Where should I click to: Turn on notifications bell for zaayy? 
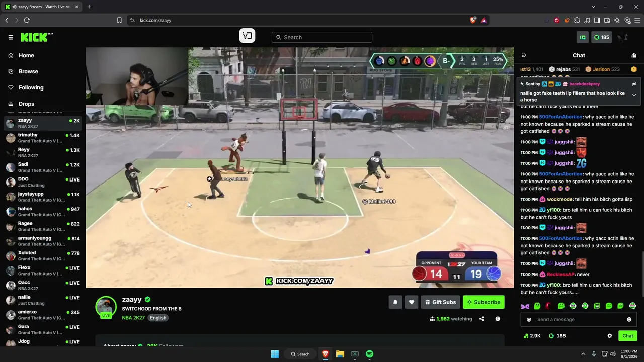395,302
